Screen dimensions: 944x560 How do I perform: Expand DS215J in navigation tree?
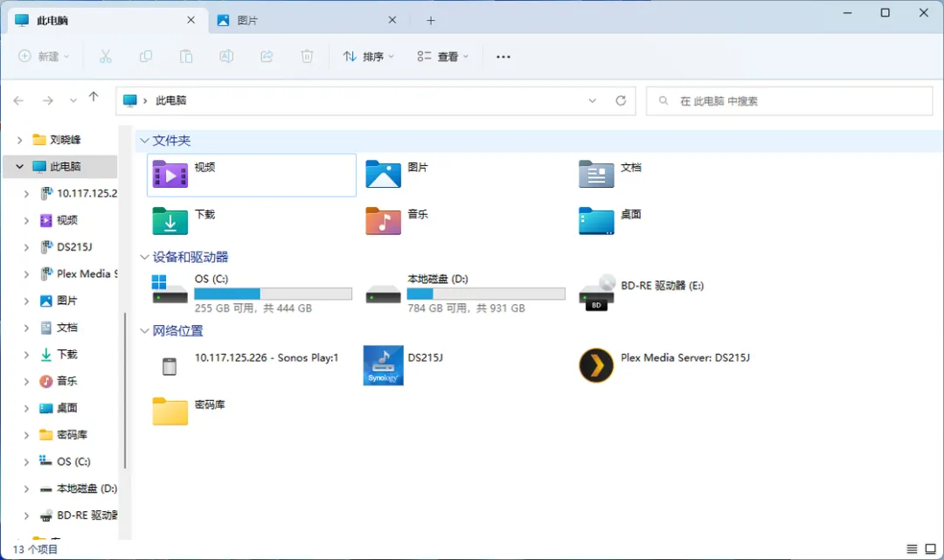[x=26, y=246]
